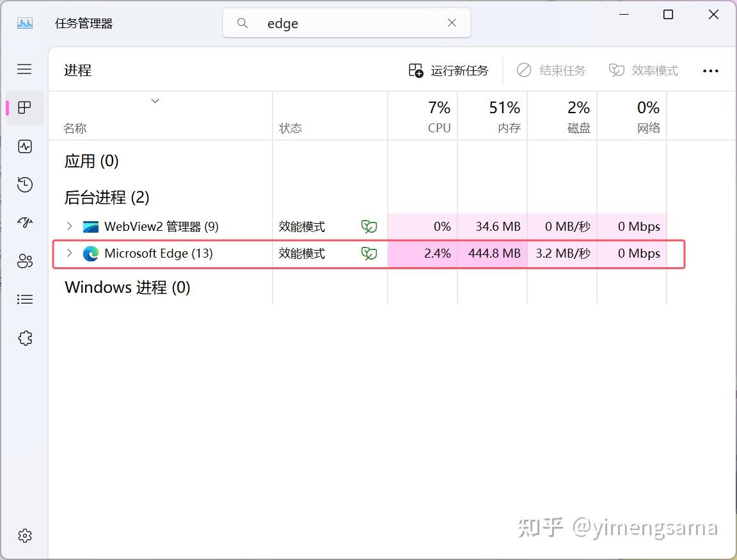Open the App history icon in sidebar
Image resolution: width=737 pixels, height=560 pixels.
coord(25,185)
